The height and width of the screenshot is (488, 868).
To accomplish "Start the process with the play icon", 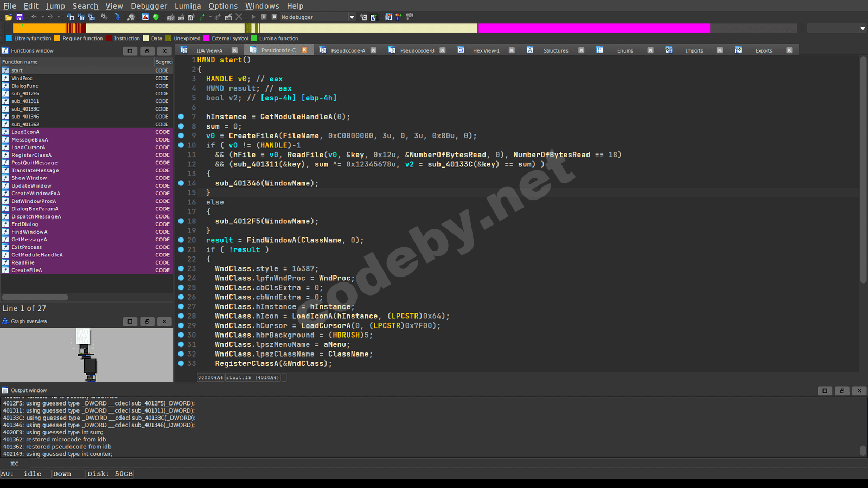I will click(253, 17).
